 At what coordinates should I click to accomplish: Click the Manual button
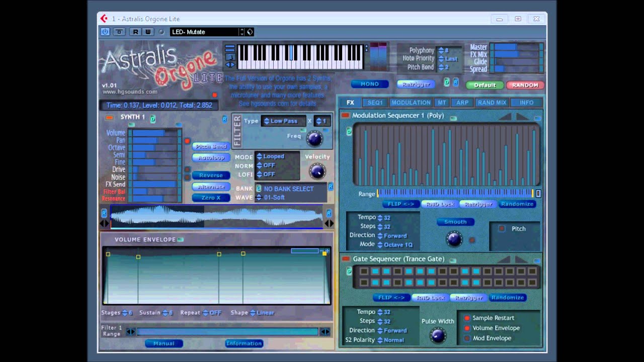click(164, 343)
